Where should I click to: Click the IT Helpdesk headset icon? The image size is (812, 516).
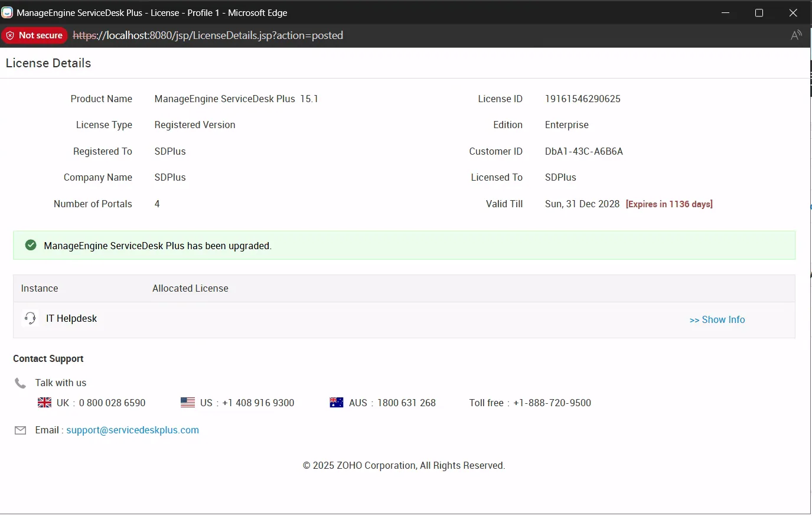[x=30, y=319]
